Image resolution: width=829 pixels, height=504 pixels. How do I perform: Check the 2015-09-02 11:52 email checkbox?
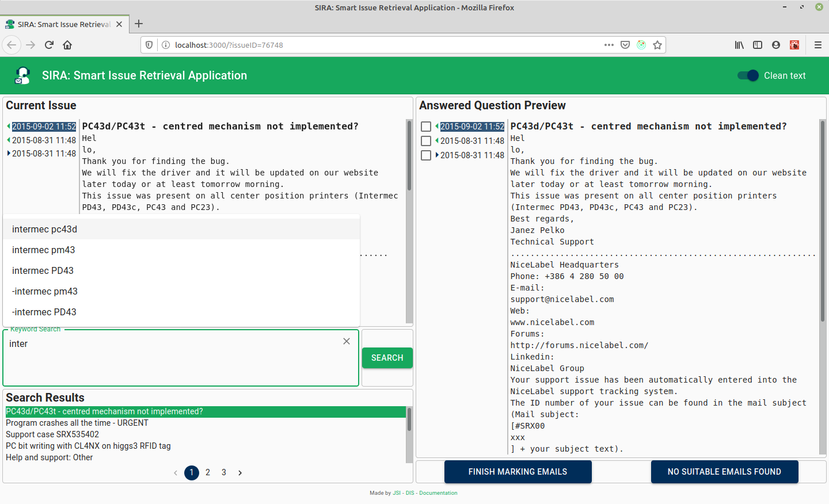(426, 127)
